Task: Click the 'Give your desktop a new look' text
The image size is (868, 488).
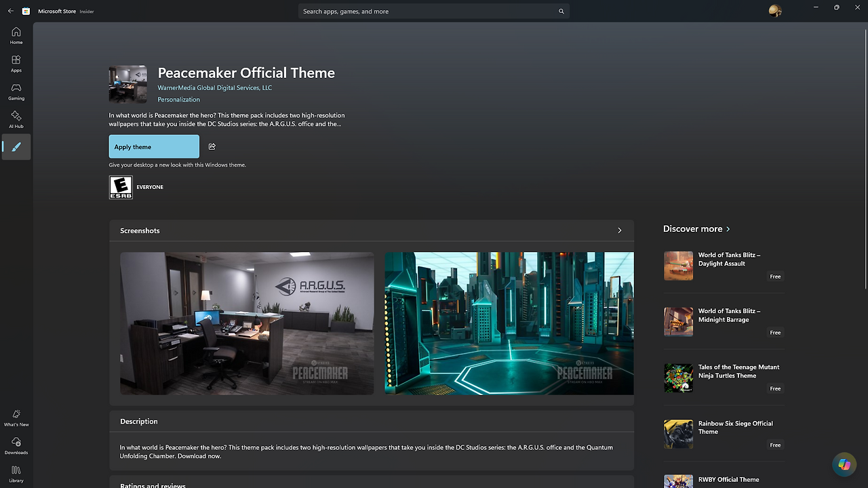Action: (178, 165)
